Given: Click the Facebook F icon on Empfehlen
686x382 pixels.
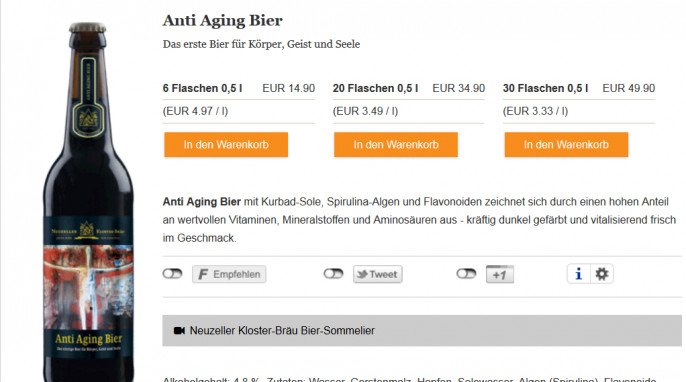Looking at the screenshot, I should (203, 274).
